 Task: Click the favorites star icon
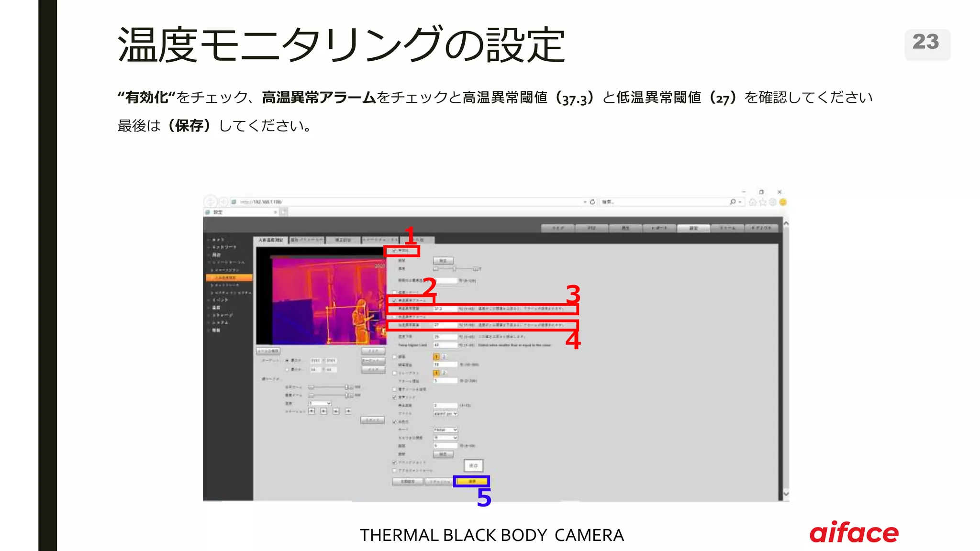763,202
